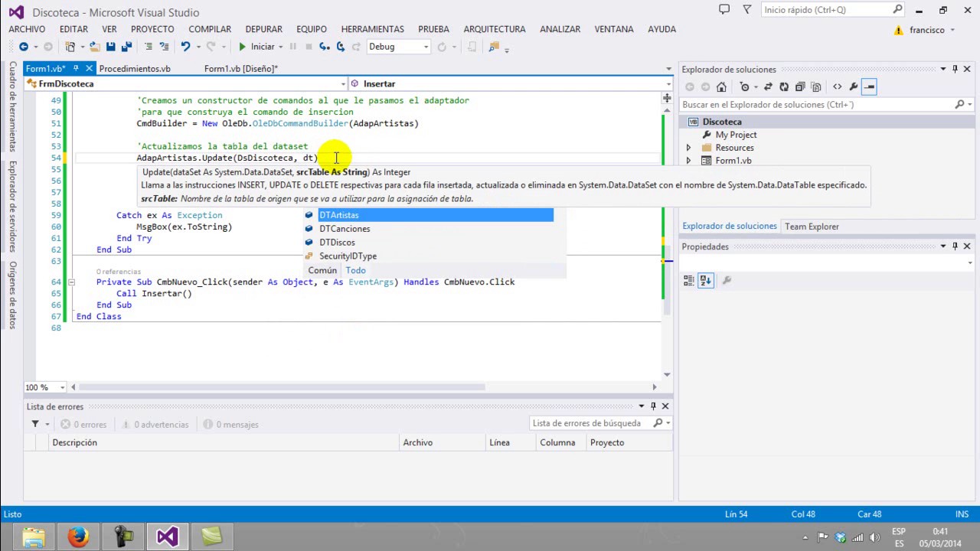The image size is (980, 551).
Task: Switch to the Procedimientos.vb tab
Action: [x=135, y=69]
